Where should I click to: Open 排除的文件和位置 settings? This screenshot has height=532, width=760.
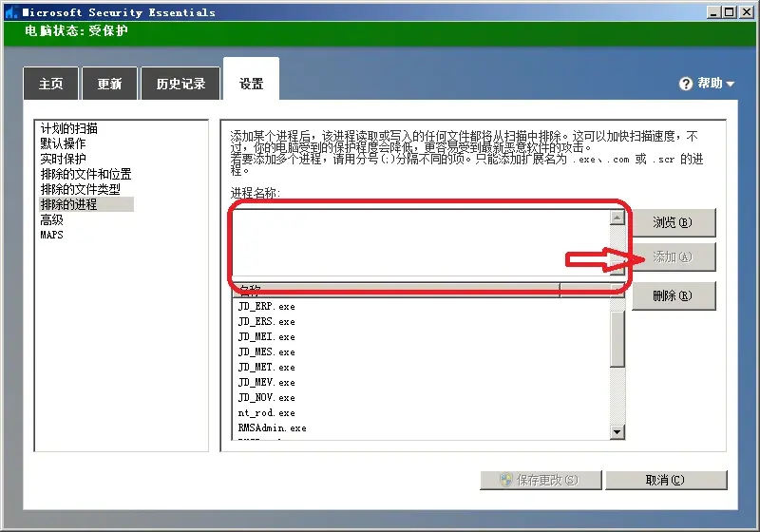pyautogui.click(x=85, y=174)
